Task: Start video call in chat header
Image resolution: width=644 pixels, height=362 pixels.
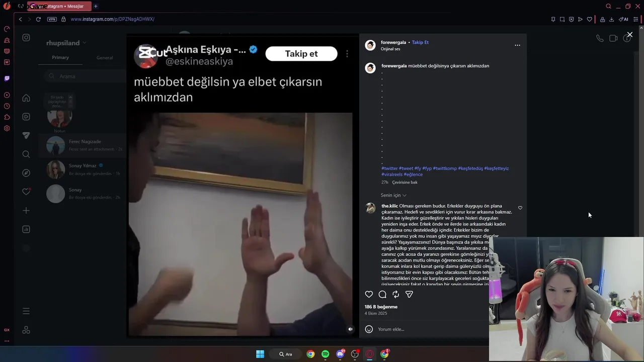Action: (613, 38)
